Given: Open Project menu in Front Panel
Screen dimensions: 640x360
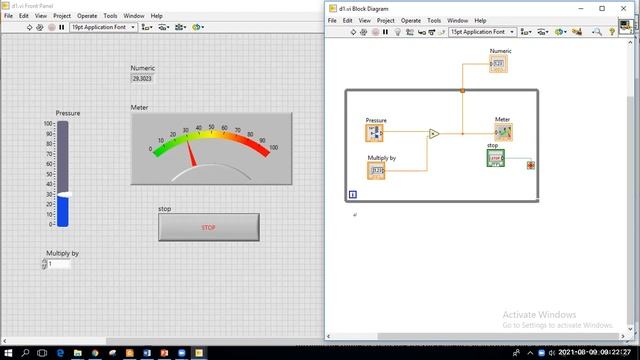Looking at the screenshot, I should pos(62,16).
